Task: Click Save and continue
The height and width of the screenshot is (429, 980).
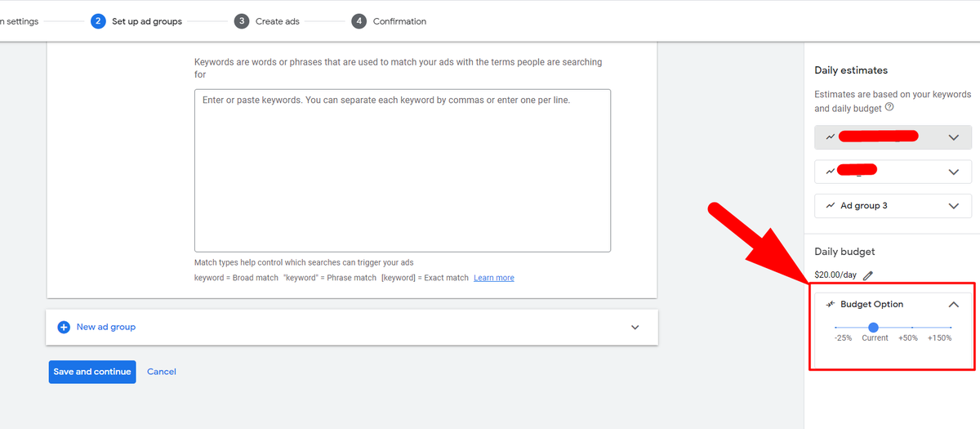Action: pyautogui.click(x=92, y=372)
